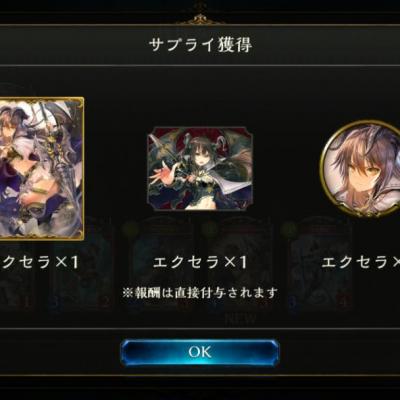Confirm the rewards with the OK button
Viewport: 400px width, 400px height.
tap(200, 352)
